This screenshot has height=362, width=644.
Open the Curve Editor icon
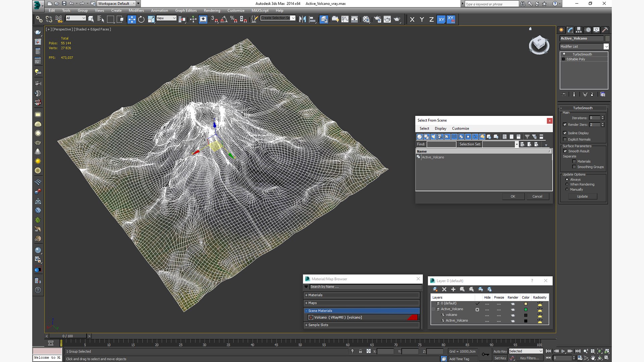(345, 19)
